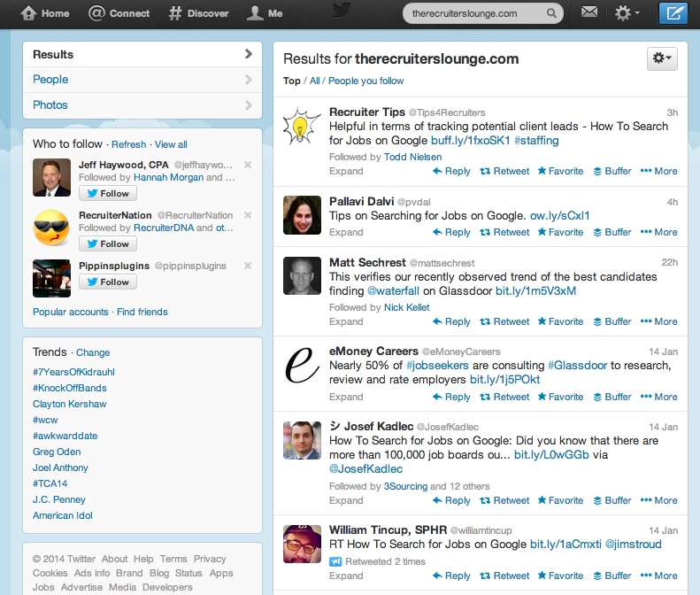Expand Pallavi Dalvi's tweet
The height and width of the screenshot is (595, 700).
(346, 232)
